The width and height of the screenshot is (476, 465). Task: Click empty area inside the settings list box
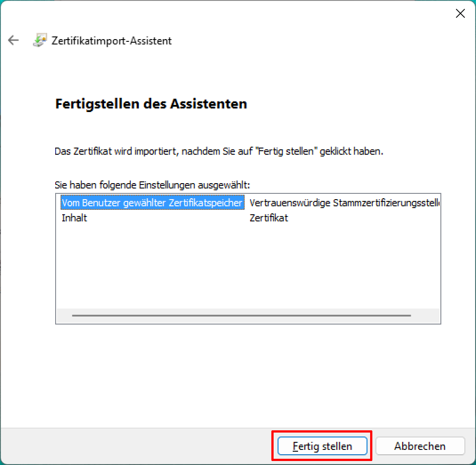248,267
